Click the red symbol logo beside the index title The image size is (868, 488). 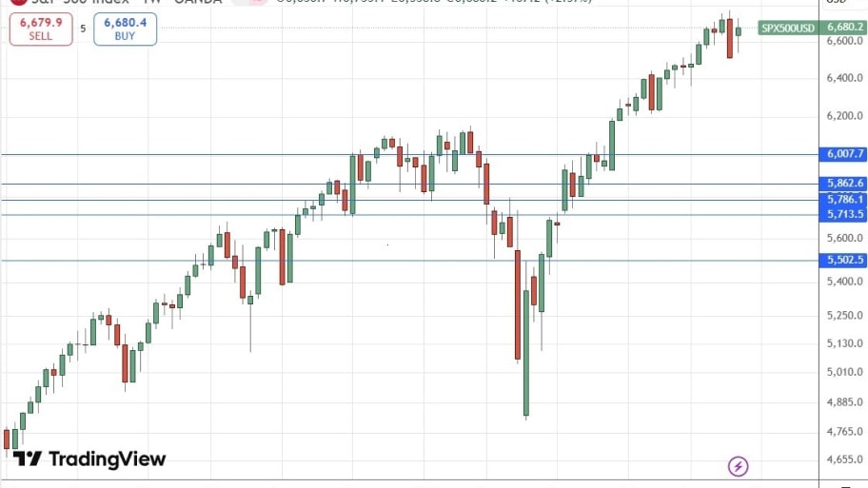point(6,2)
